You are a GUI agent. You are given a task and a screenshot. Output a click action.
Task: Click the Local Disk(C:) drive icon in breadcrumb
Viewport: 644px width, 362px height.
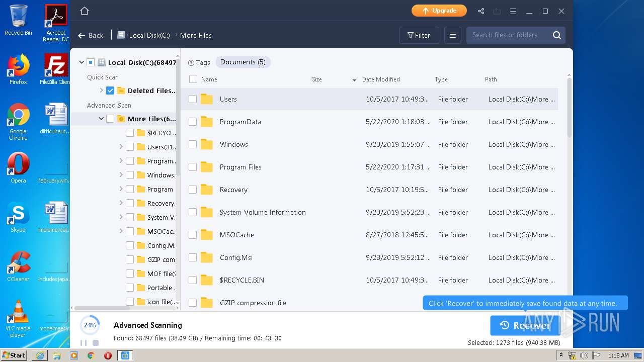pyautogui.click(x=121, y=35)
